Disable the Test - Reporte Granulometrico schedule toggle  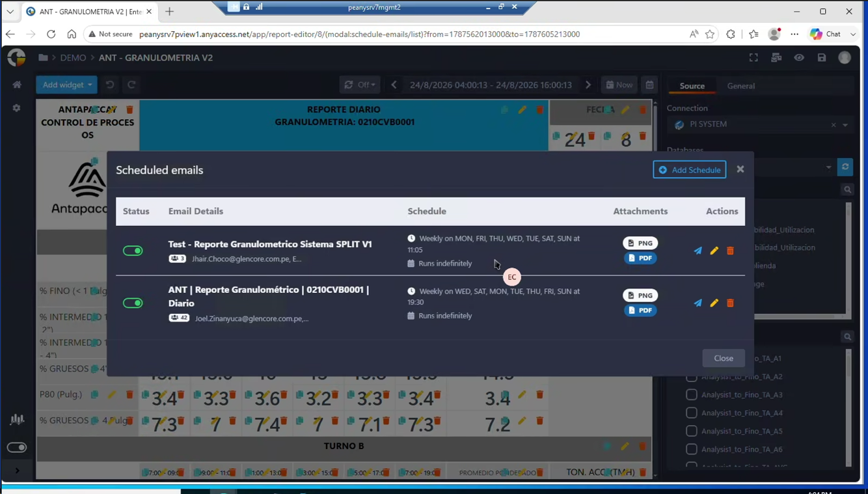(x=133, y=251)
